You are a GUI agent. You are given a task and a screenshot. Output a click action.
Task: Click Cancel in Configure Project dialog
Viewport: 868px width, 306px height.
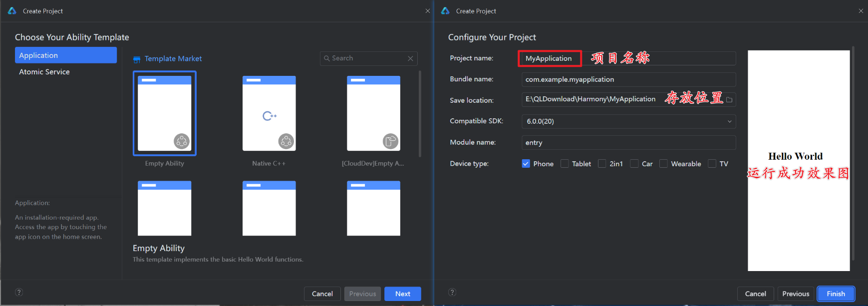click(x=756, y=294)
